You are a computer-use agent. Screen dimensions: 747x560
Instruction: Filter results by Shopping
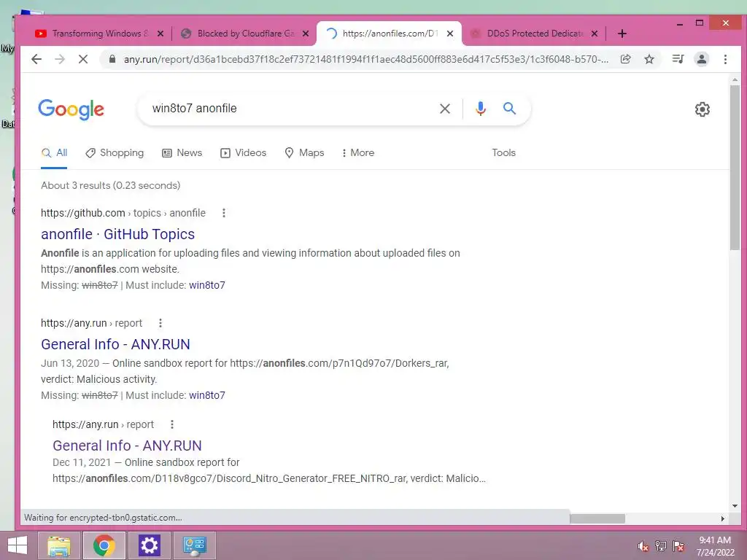coord(115,153)
